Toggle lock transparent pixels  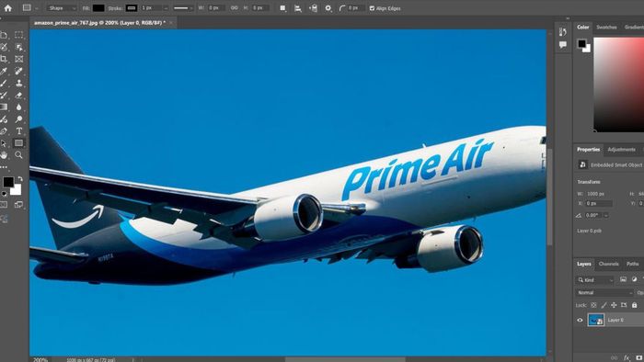pos(593,305)
